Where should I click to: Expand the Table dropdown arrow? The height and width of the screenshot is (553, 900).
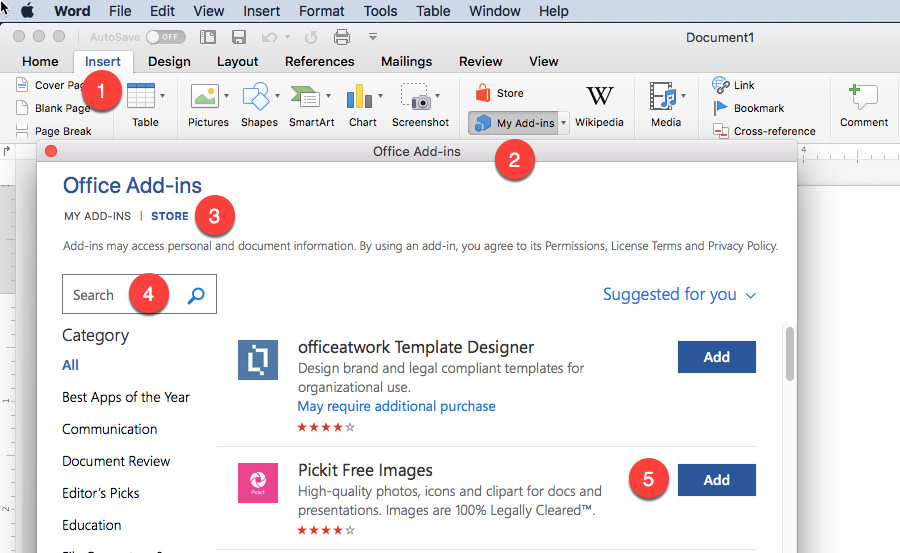point(162,95)
